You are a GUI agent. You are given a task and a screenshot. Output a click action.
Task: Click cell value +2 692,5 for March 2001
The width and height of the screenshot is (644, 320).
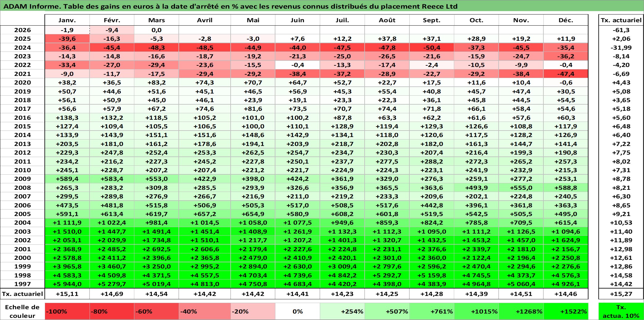(x=157, y=249)
